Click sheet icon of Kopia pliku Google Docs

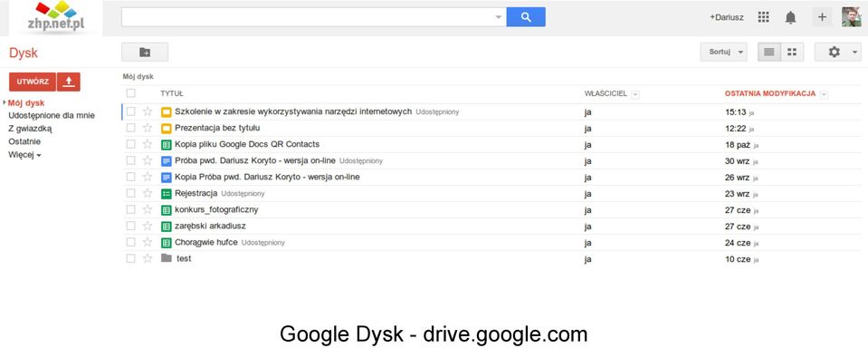166,145
